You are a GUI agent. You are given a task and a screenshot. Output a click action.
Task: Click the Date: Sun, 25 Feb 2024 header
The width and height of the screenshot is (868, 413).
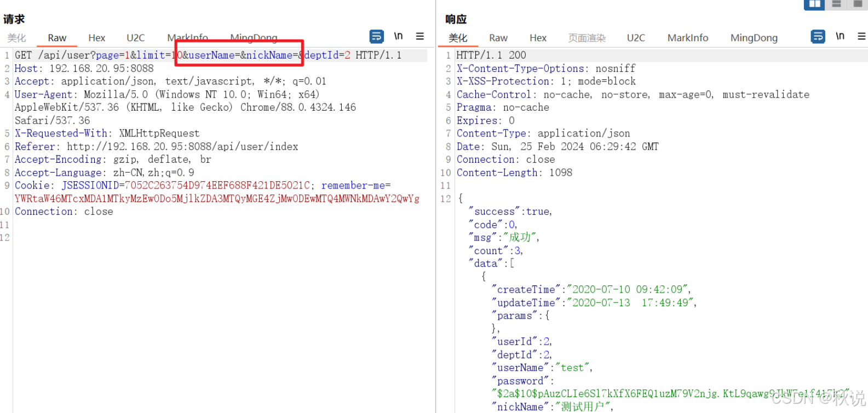pyautogui.click(x=557, y=147)
